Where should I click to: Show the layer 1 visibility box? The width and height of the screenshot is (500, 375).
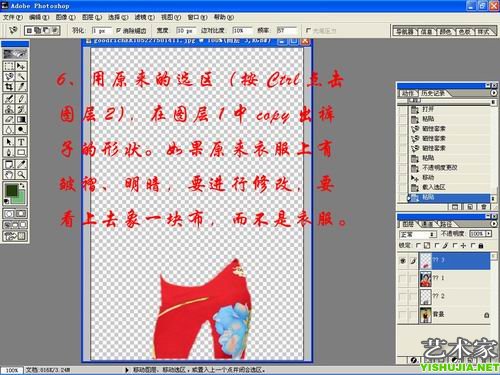pos(403,278)
